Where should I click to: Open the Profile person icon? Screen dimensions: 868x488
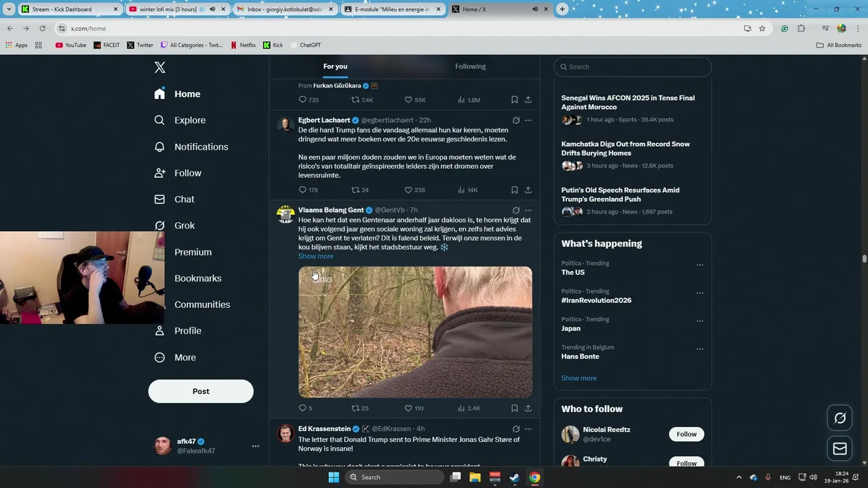[159, 331]
